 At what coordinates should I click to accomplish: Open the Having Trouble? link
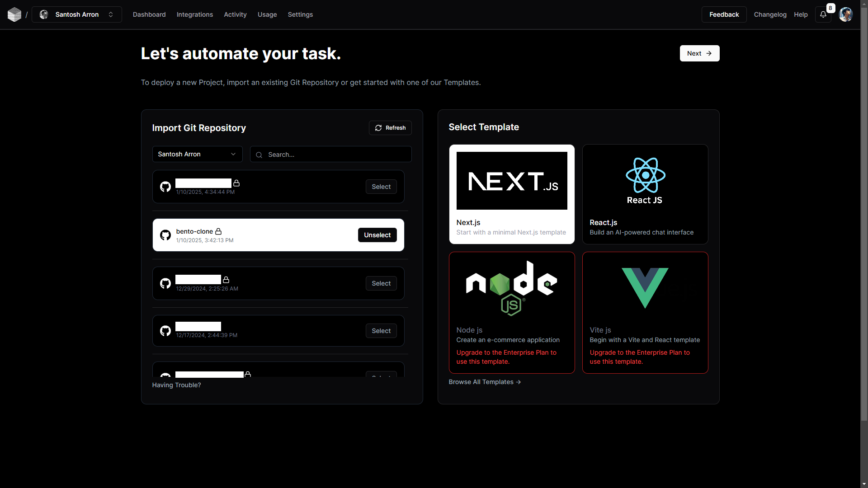pos(176,385)
